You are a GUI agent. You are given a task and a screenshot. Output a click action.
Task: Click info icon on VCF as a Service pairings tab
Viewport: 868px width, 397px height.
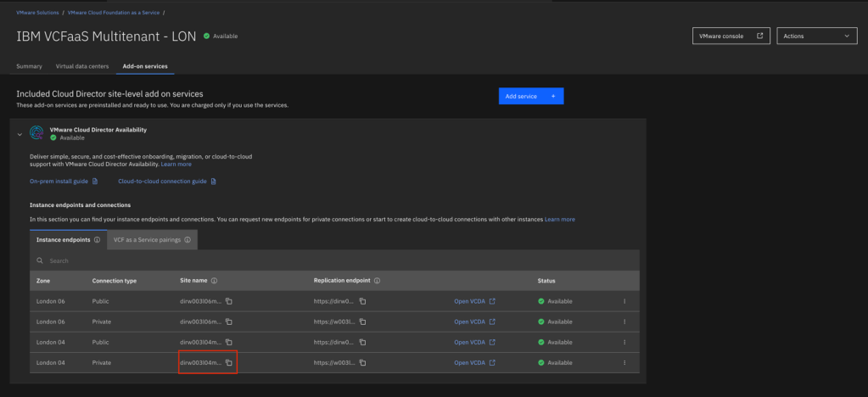click(187, 240)
